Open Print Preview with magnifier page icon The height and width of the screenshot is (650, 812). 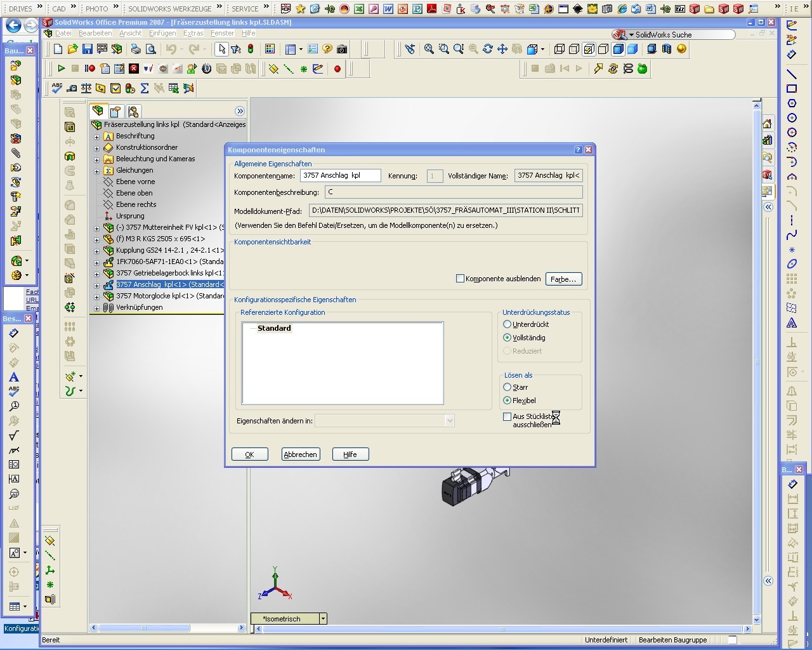(151, 49)
